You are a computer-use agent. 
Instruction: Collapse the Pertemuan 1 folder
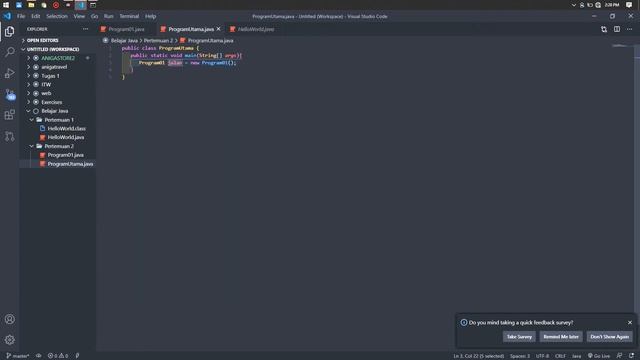point(59,120)
